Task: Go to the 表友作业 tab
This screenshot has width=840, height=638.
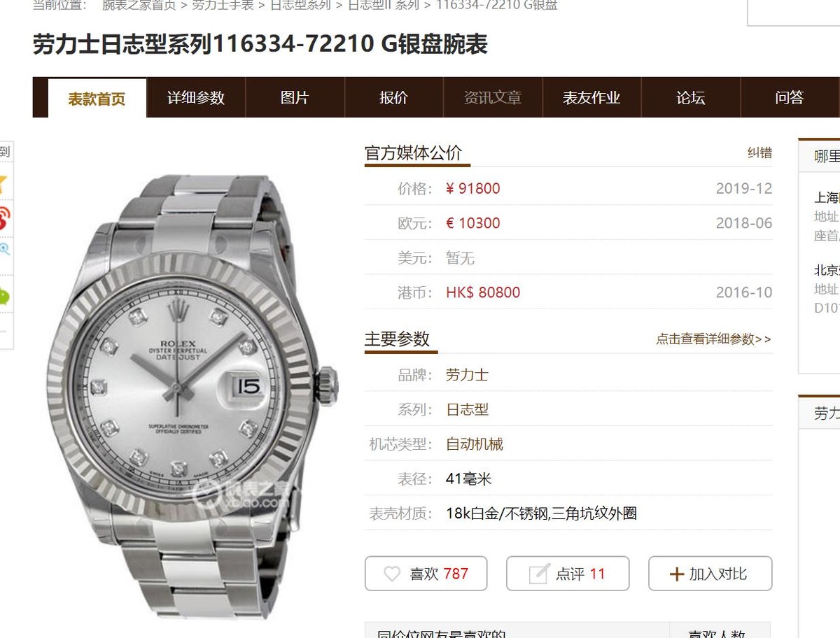Action: [591, 98]
